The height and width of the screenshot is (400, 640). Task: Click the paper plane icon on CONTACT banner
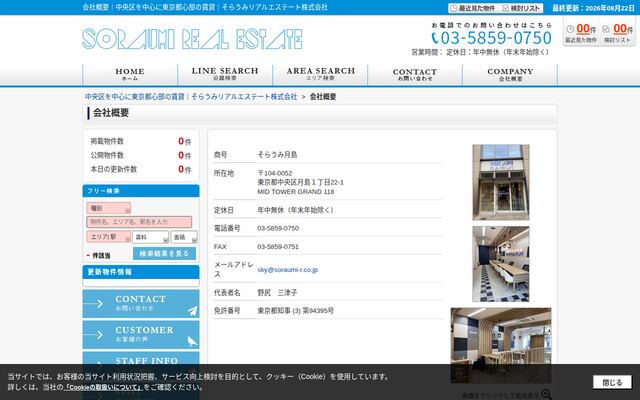(x=193, y=311)
